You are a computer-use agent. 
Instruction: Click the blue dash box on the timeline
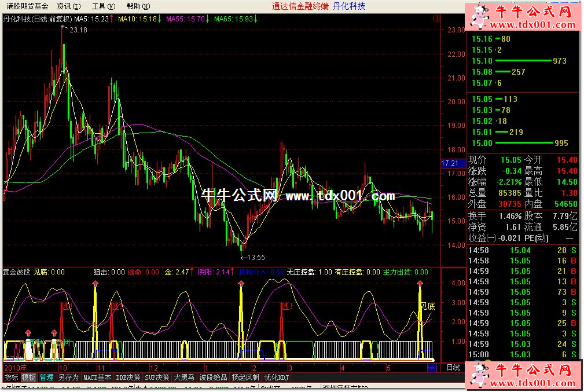pyautogui.click(x=431, y=368)
